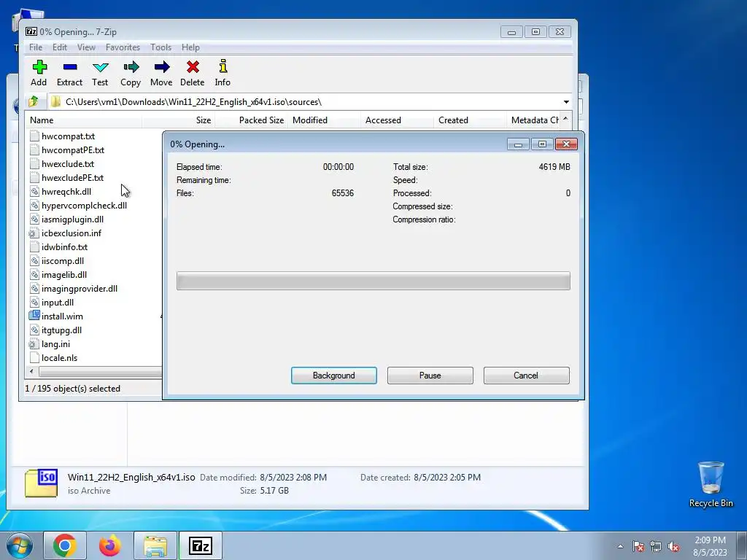Click the 7-Zip taskbar icon
This screenshot has width=747, height=560.
[x=201, y=545]
